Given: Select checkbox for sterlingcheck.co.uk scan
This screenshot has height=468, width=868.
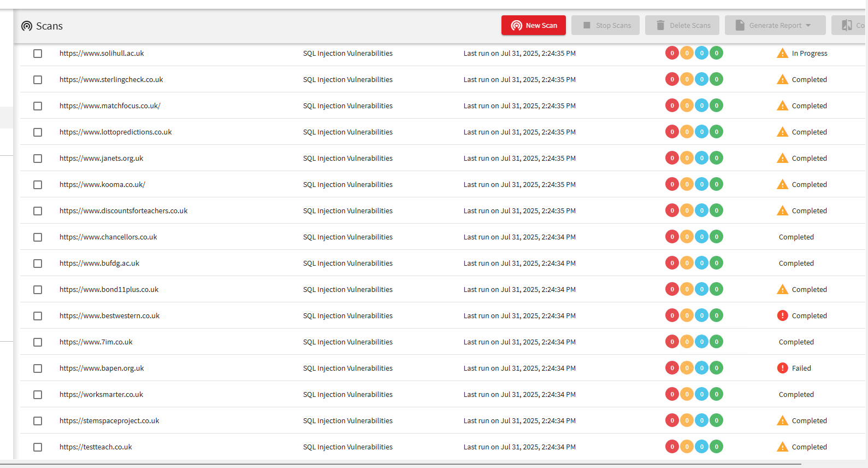Looking at the screenshot, I should (38, 80).
